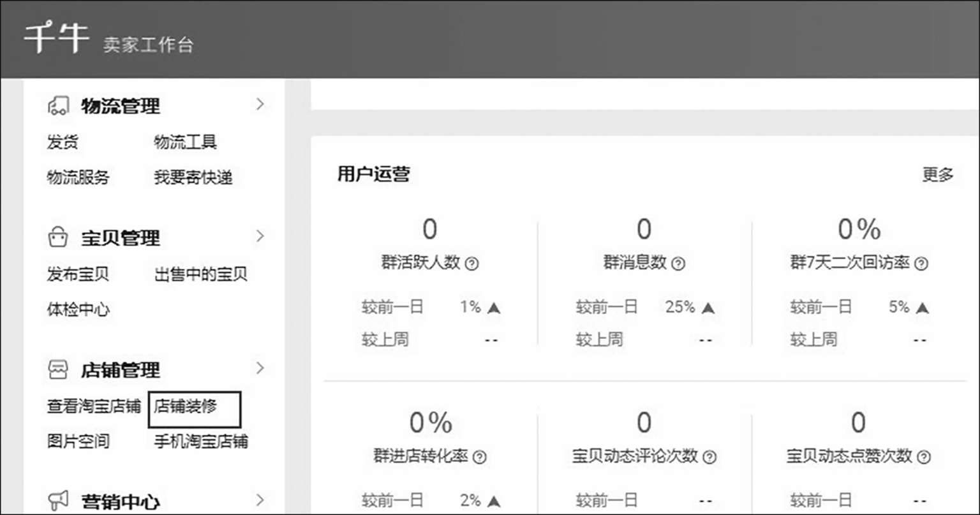Open the 物流管理 menu heading

coord(120,106)
